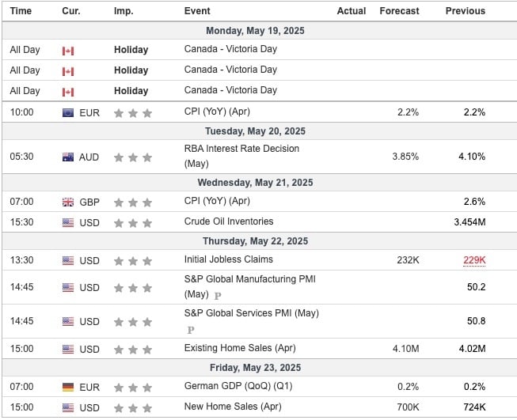Click the Forecast column header

(x=399, y=11)
